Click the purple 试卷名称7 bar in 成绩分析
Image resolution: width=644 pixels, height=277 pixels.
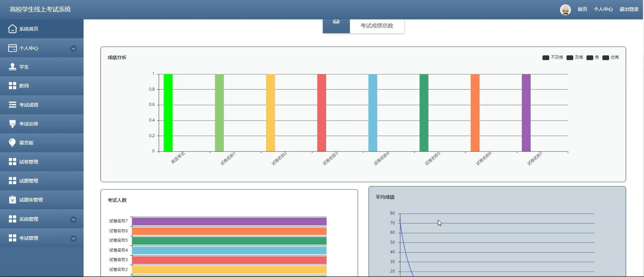[526, 113]
